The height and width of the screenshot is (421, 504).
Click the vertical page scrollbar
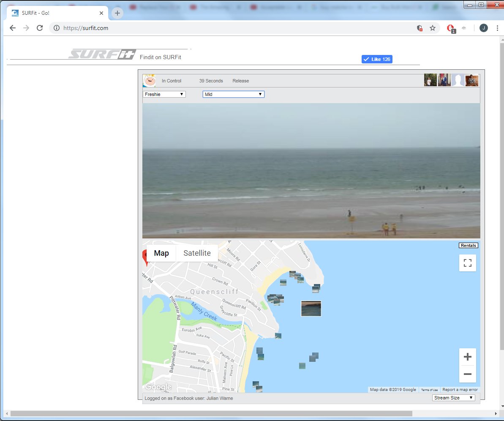[x=502, y=196]
